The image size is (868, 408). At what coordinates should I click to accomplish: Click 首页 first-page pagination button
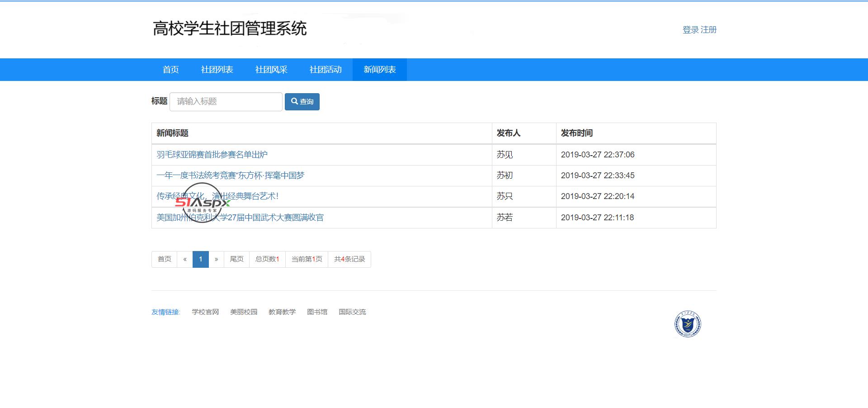coord(165,259)
